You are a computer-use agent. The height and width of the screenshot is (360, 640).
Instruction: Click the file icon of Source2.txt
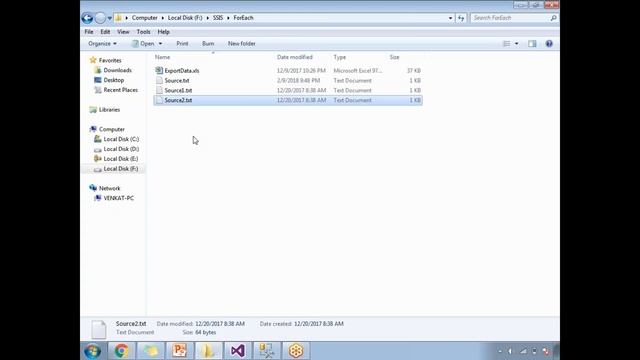pos(159,100)
